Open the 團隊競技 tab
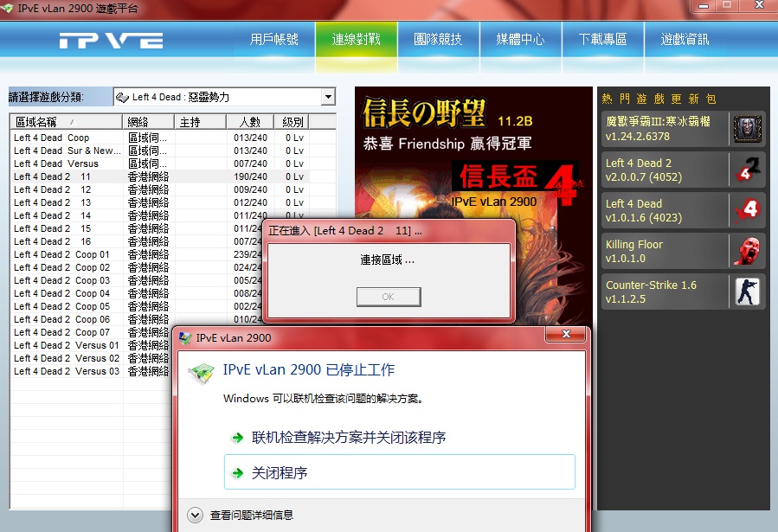Image resolution: width=778 pixels, height=532 pixels. coord(438,39)
